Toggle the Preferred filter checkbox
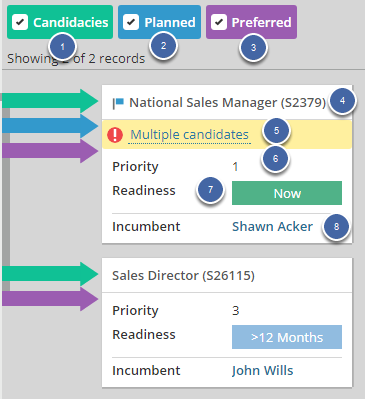The height and width of the screenshot is (399, 365). 219,22
